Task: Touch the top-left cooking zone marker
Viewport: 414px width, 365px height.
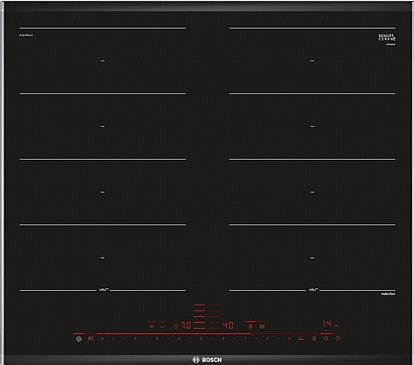Action: pyautogui.click(x=102, y=61)
